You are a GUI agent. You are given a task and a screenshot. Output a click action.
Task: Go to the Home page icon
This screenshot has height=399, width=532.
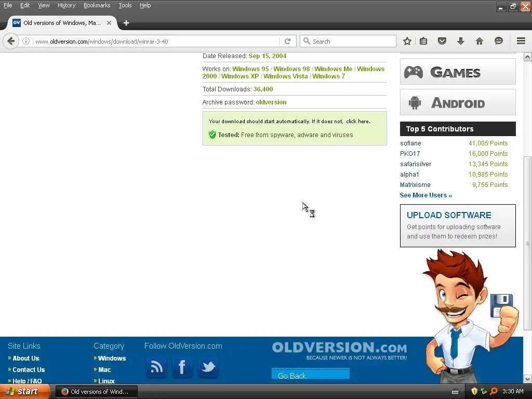479,42
